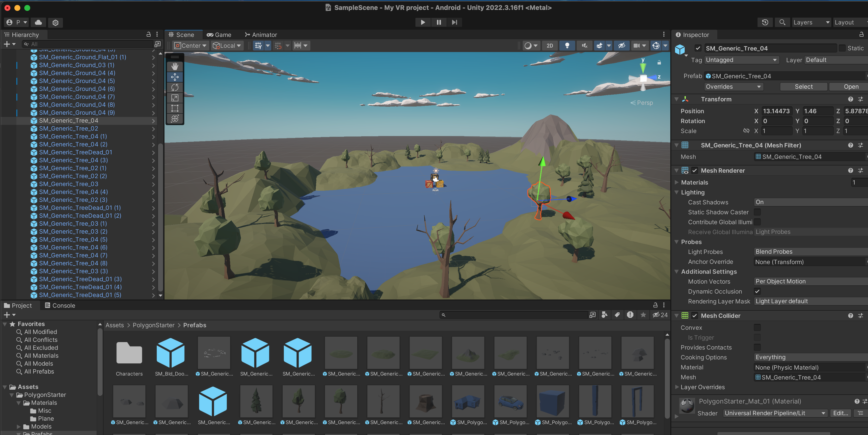Toggle scene lighting bulb icon
Image resolution: width=868 pixels, height=435 pixels.
click(567, 46)
